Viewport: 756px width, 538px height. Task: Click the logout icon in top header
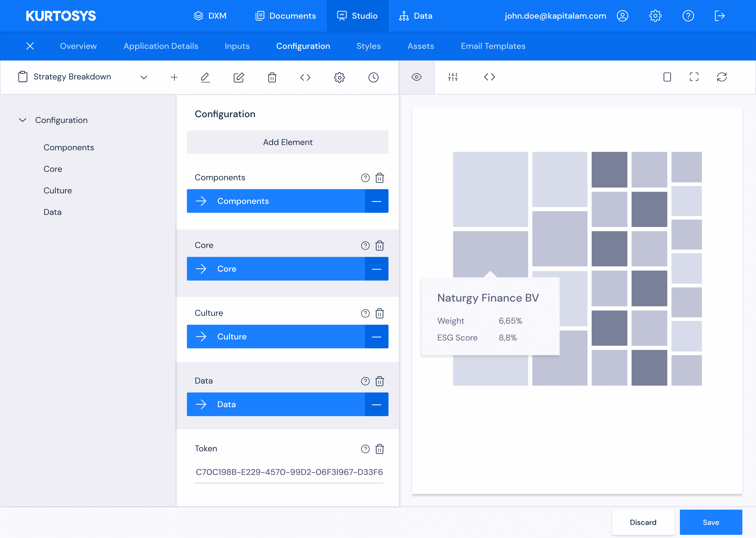point(720,16)
